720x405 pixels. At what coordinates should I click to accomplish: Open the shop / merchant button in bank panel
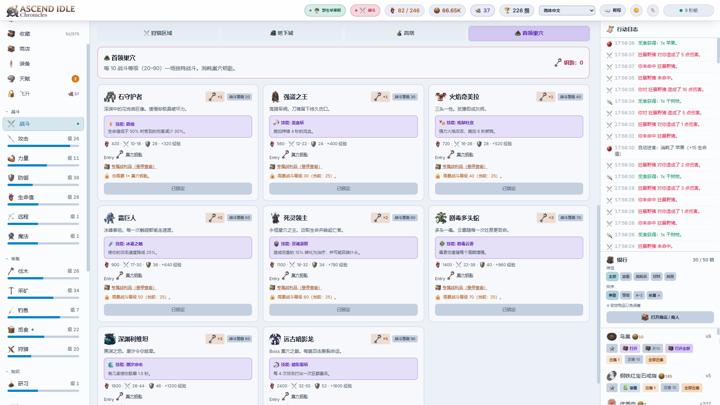click(660, 317)
